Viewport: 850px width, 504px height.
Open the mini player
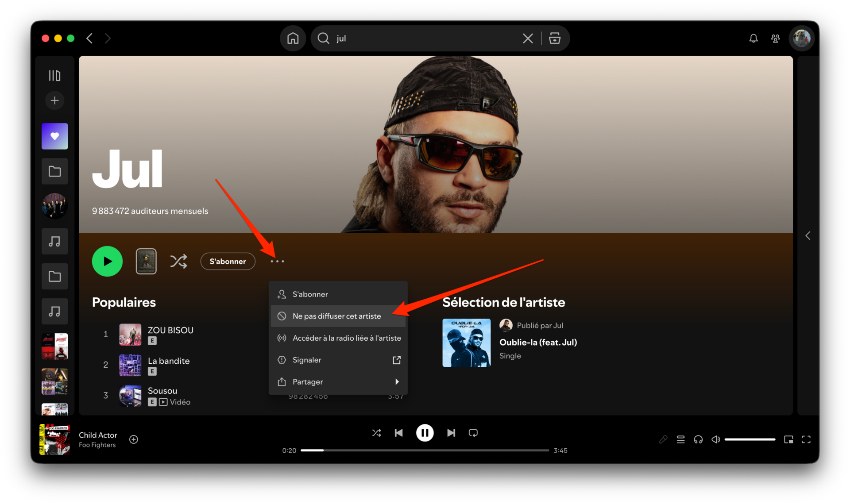tap(788, 439)
